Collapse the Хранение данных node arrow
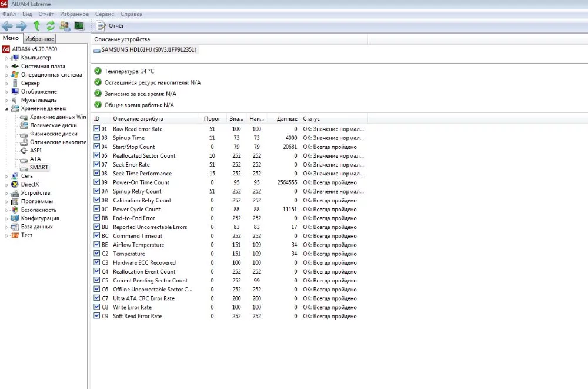The image size is (588, 389). pos(6,108)
